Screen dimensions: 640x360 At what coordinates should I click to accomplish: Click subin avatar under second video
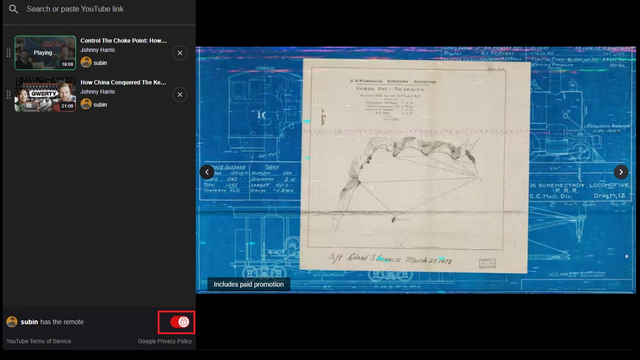point(86,104)
